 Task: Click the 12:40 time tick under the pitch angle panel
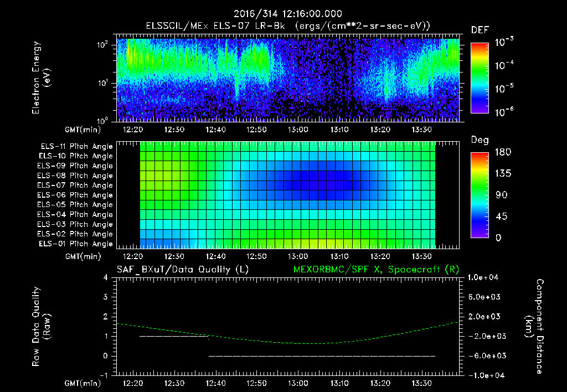click(215, 257)
